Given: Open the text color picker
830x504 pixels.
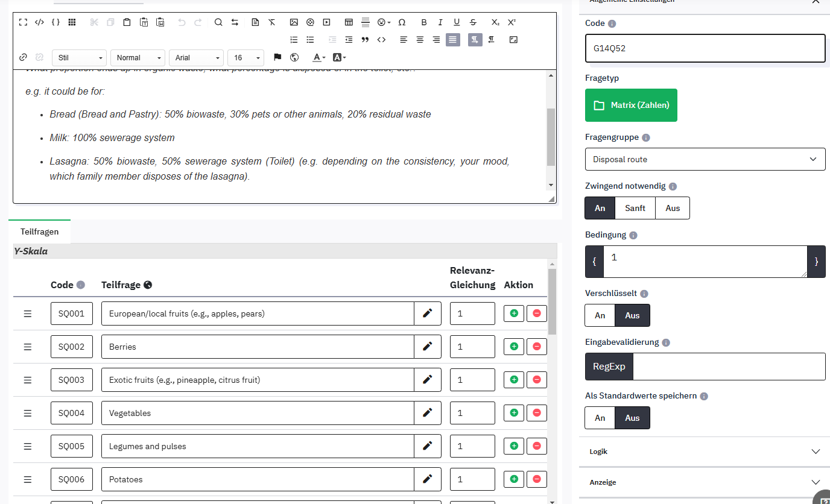Looking at the screenshot, I should (318, 58).
